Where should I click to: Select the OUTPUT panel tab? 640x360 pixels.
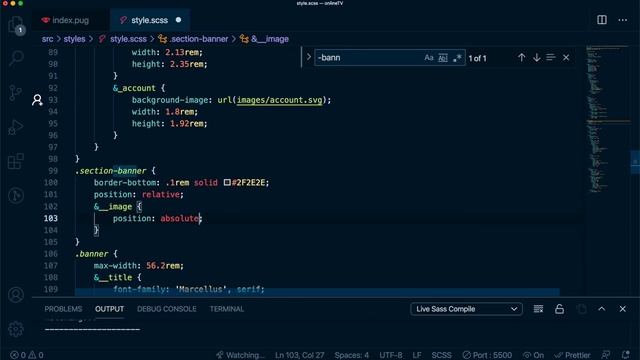click(109, 309)
